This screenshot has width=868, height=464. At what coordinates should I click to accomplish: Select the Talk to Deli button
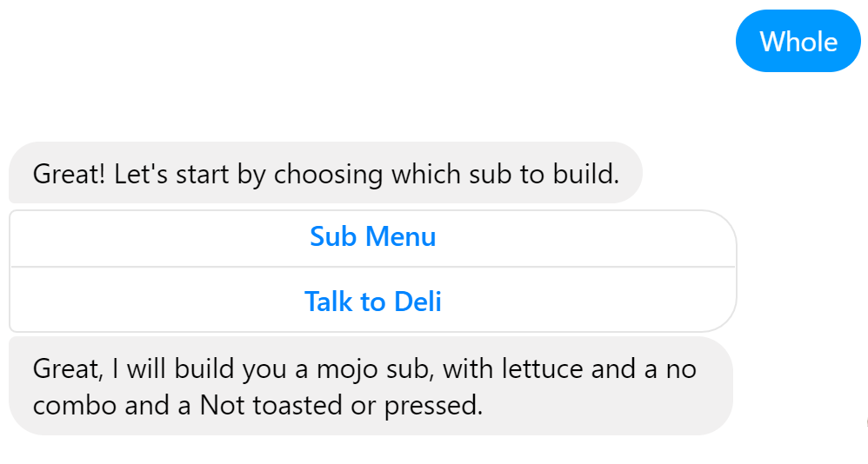372,302
